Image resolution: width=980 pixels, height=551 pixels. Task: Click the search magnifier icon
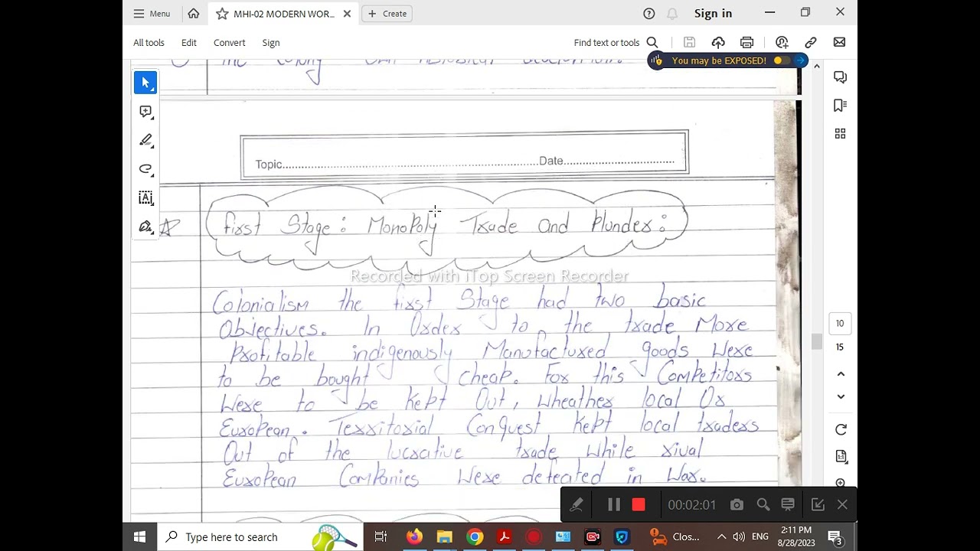coord(652,43)
